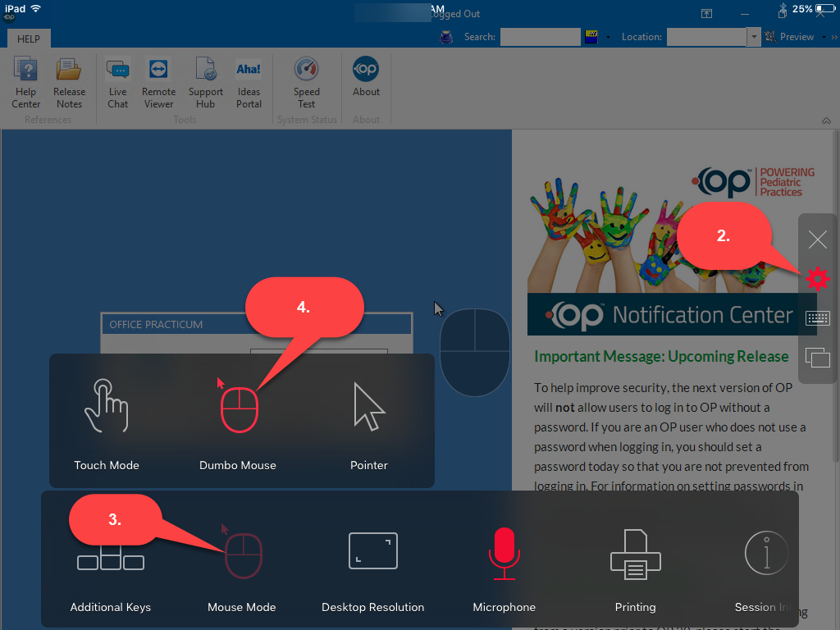Click the Important Message: Upcoming Release heading
Viewport: 840px width, 630px height.
(x=661, y=357)
